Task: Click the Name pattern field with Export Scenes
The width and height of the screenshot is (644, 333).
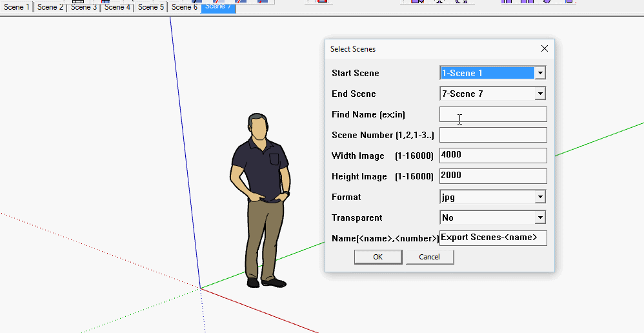Action: point(493,238)
